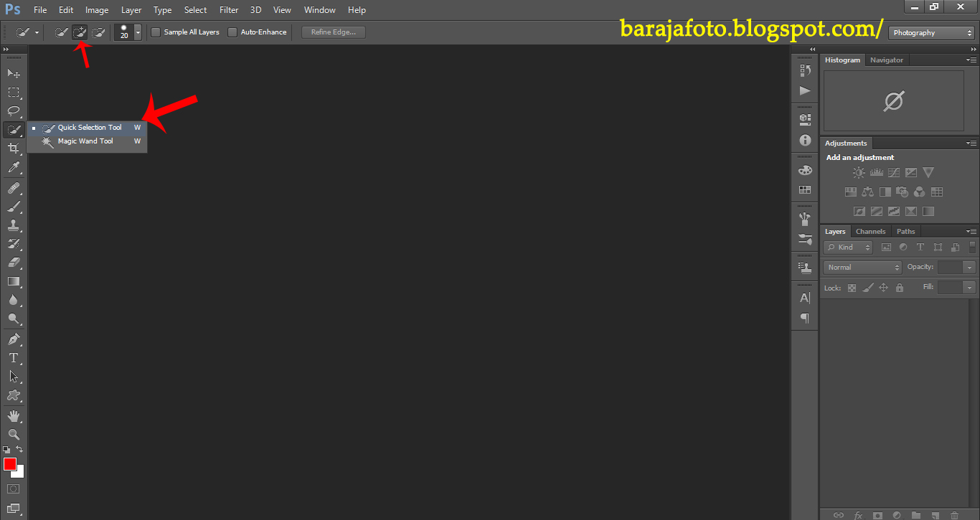Click the red foreground color swatch
This screenshot has width=980, height=520.
(x=9, y=465)
